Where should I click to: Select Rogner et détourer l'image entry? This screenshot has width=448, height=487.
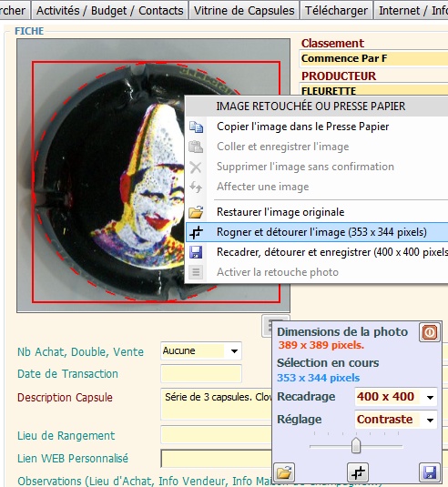[317, 232]
